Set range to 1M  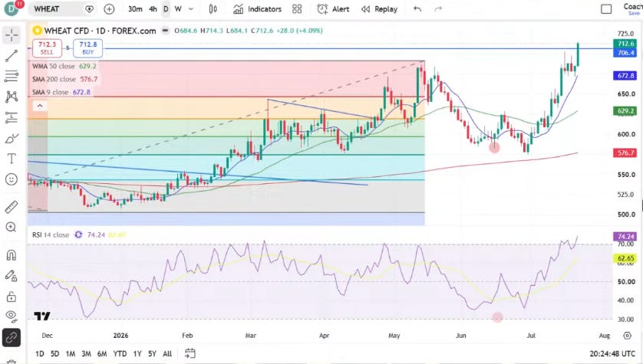pyautogui.click(x=71, y=354)
